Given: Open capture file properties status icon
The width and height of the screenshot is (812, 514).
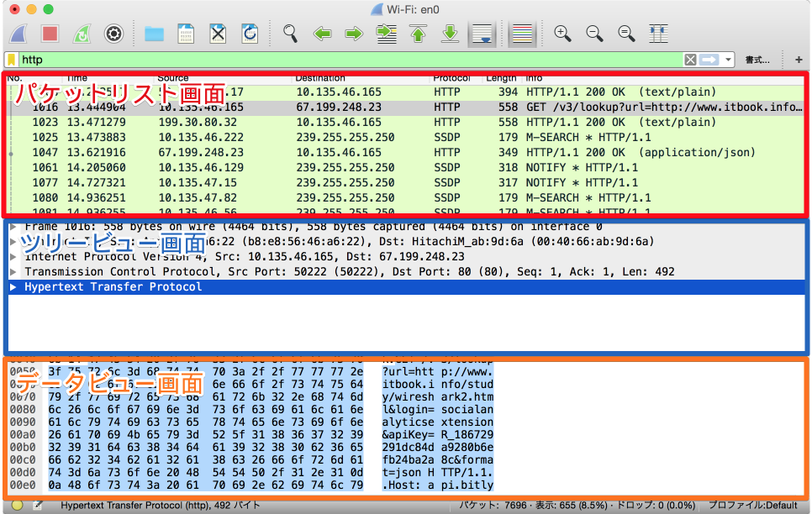Looking at the screenshot, I should 38,506.
